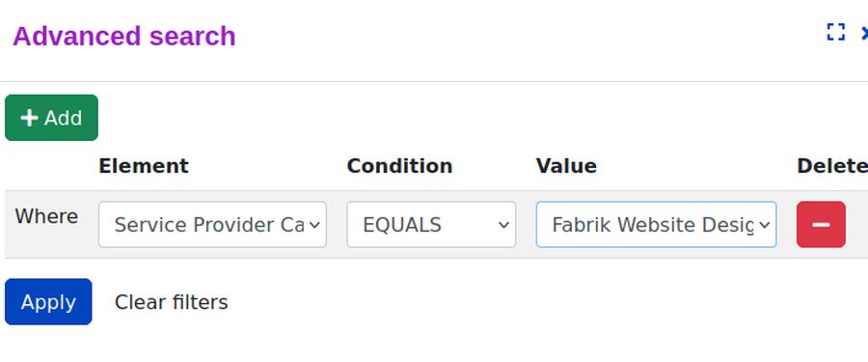
Task: Click the Where label in the filter row
Action: click(x=46, y=216)
